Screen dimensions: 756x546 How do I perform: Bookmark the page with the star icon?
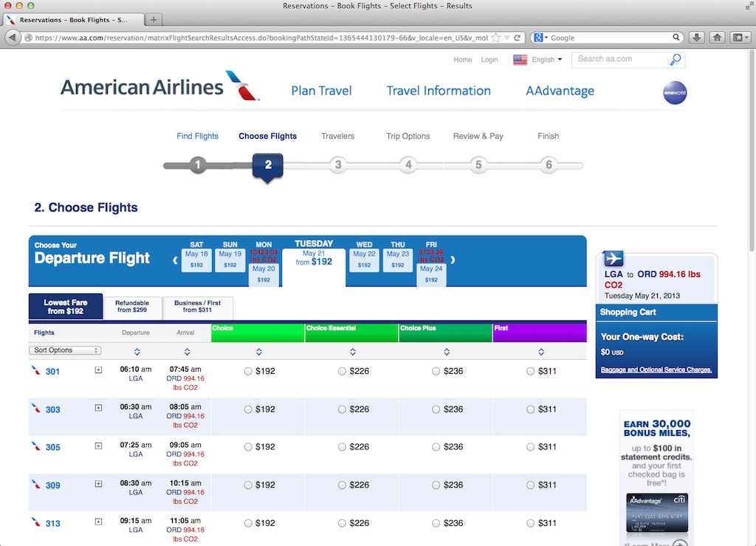[495, 38]
